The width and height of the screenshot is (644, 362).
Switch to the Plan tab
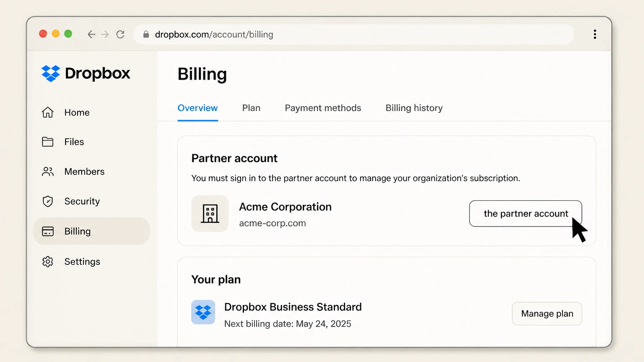tap(251, 108)
